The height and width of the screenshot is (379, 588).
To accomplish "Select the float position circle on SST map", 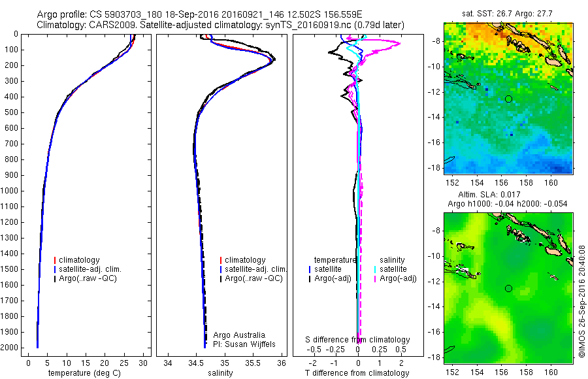I will [x=508, y=99].
